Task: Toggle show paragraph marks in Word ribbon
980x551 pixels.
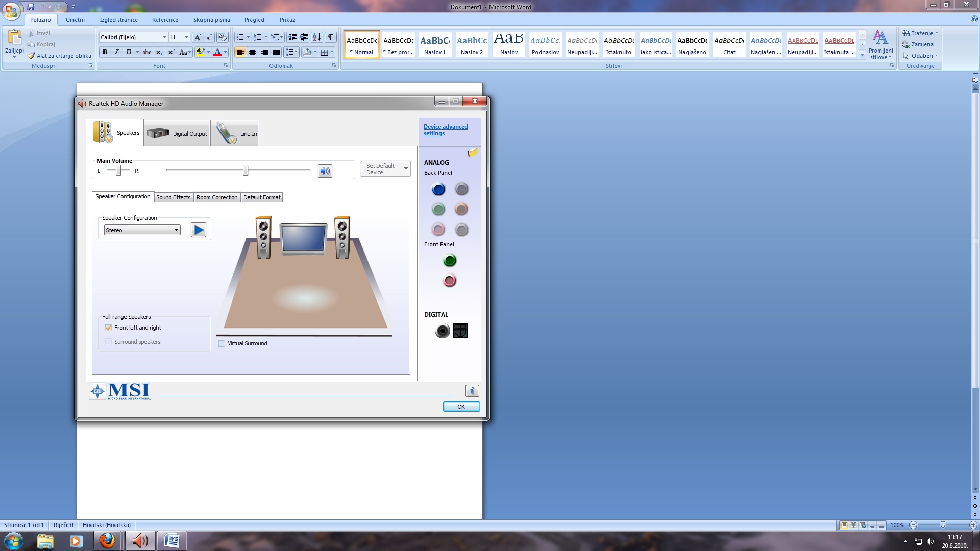Action: click(x=331, y=37)
